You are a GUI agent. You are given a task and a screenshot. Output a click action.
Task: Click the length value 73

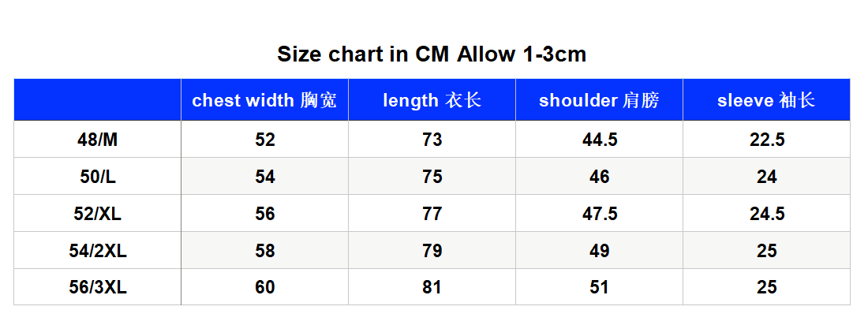[432, 140]
